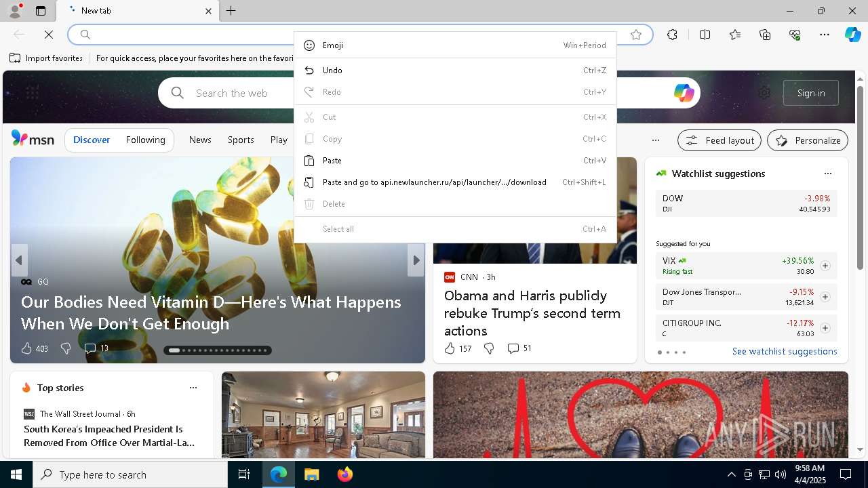This screenshot has height=488, width=868.
Task: Open Browser essentials heart icon
Action: coord(795,35)
